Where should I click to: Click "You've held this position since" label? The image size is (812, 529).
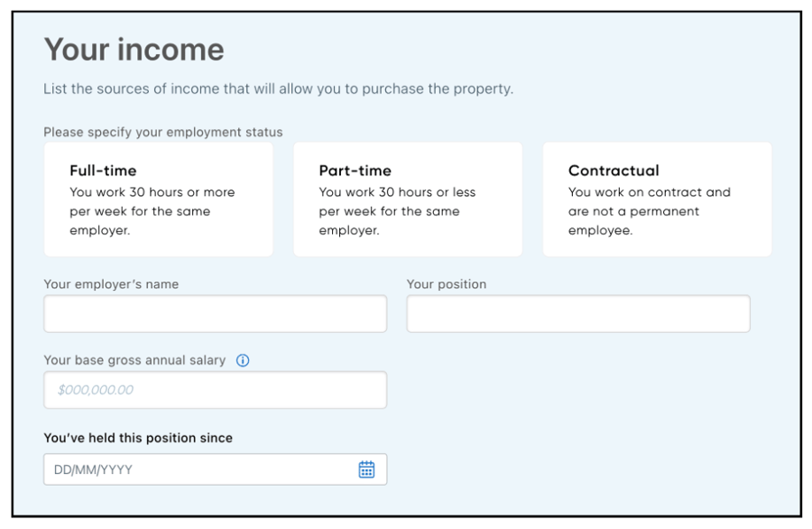coord(138,438)
